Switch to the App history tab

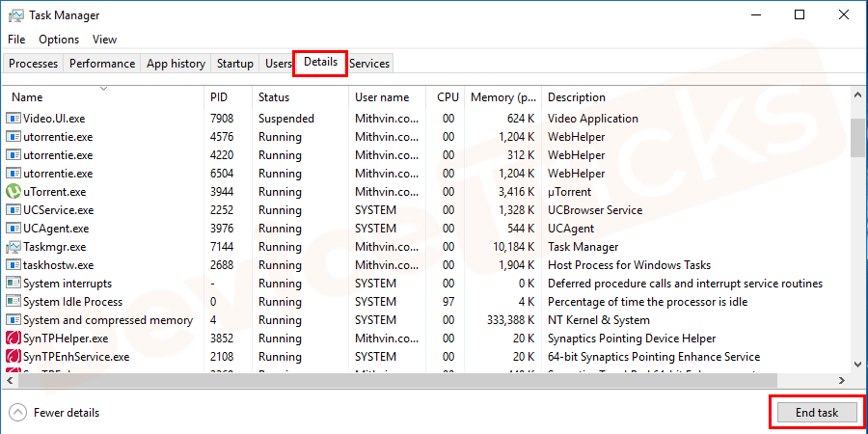click(x=176, y=64)
